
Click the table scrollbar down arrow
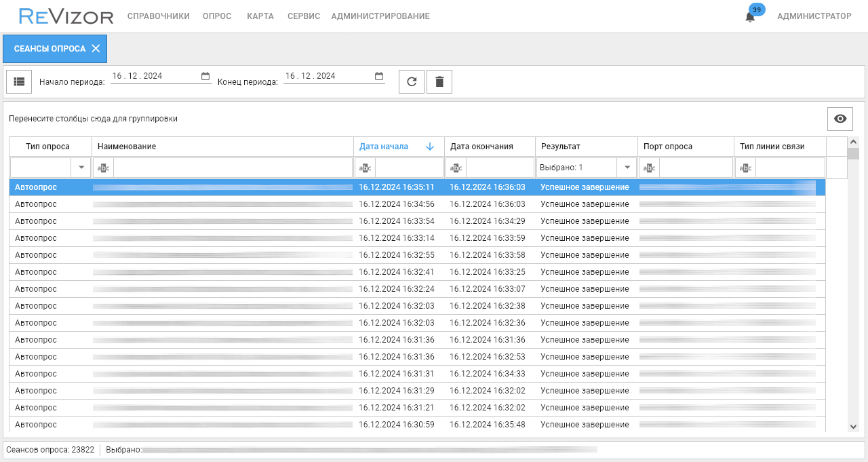coord(854,426)
